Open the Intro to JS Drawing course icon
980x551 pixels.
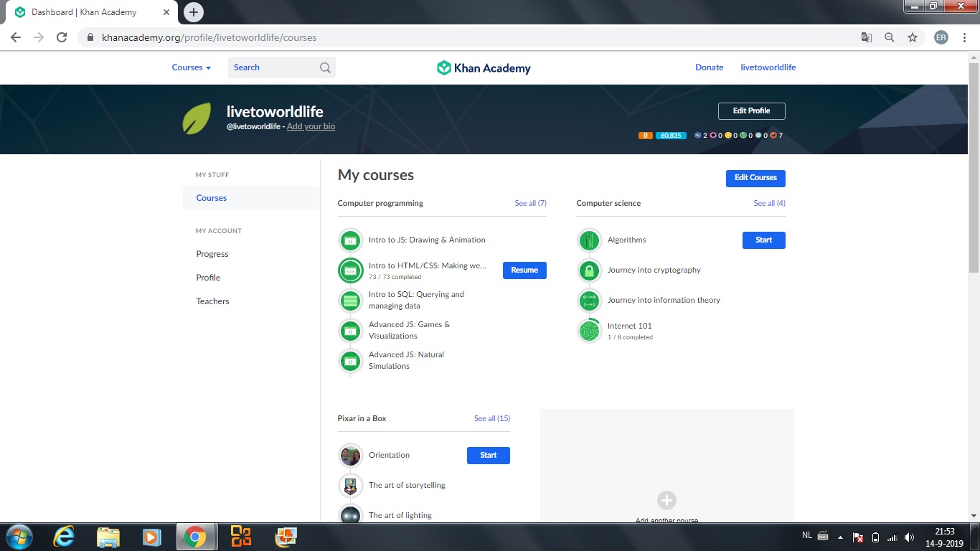coord(350,240)
